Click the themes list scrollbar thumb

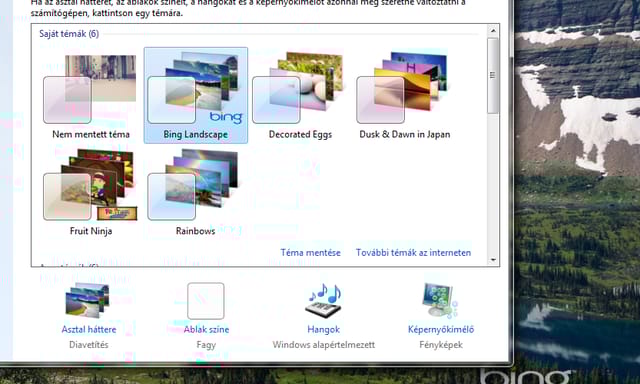coord(493,76)
